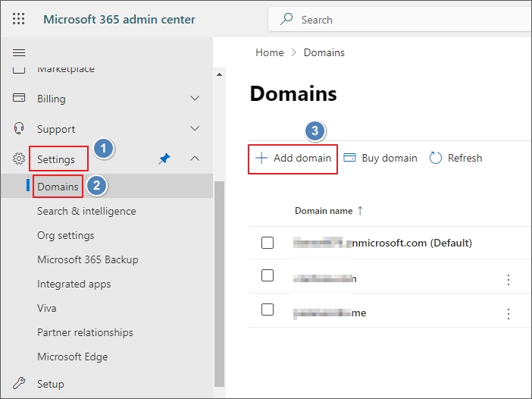Viewport: 532px width, 399px height.
Task: Click the Billing card icon
Action: click(x=19, y=98)
